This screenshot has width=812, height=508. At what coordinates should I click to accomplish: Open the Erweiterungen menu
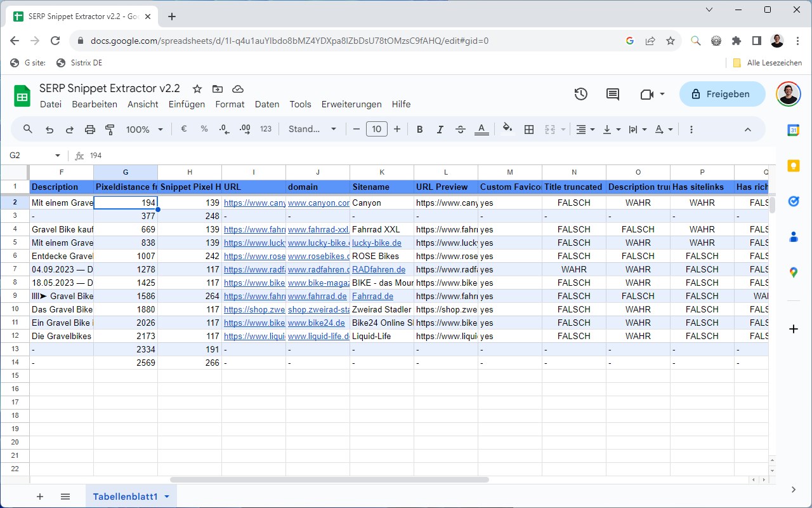pyautogui.click(x=351, y=104)
